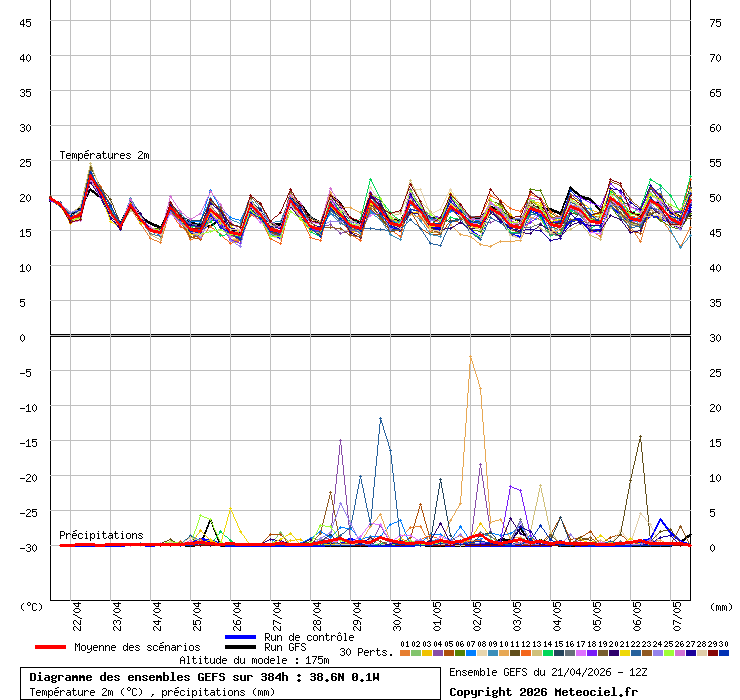The image size is (740, 700).
Task: Click the (°C) unit label
Action: pos(31,606)
